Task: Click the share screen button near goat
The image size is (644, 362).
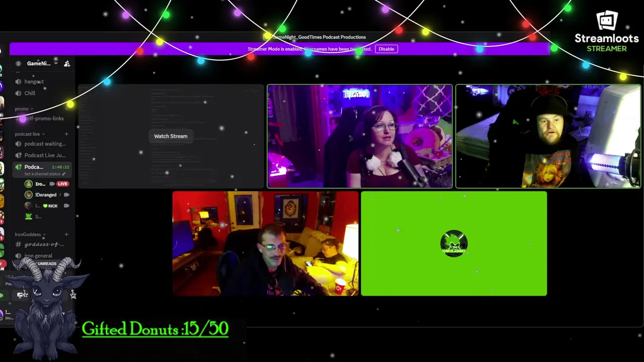Action: (x=21, y=295)
